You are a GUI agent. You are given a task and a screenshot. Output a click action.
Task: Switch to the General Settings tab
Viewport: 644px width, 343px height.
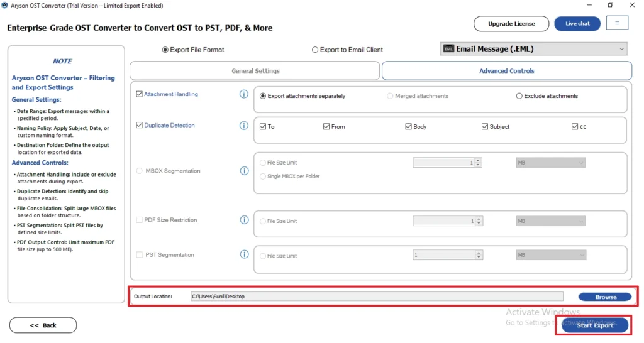[x=255, y=71]
